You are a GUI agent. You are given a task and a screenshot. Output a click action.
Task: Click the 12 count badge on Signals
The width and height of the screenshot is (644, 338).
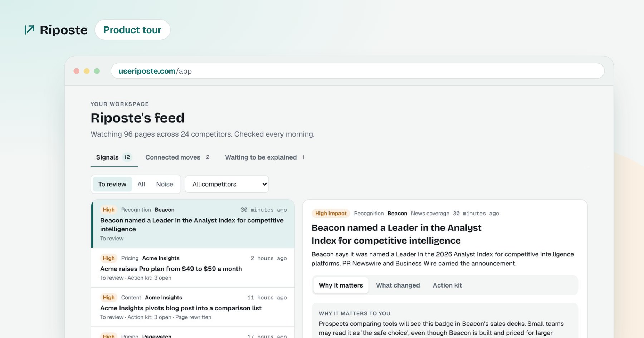[127, 157]
